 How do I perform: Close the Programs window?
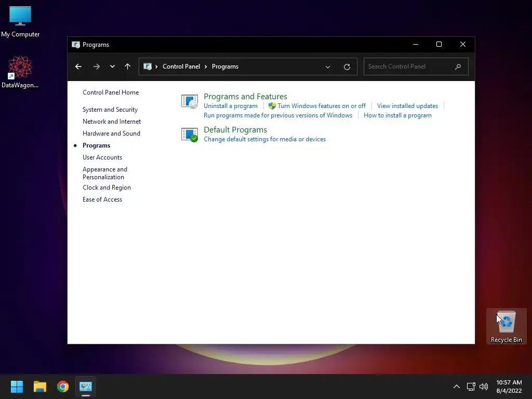click(x=463, y=45)
